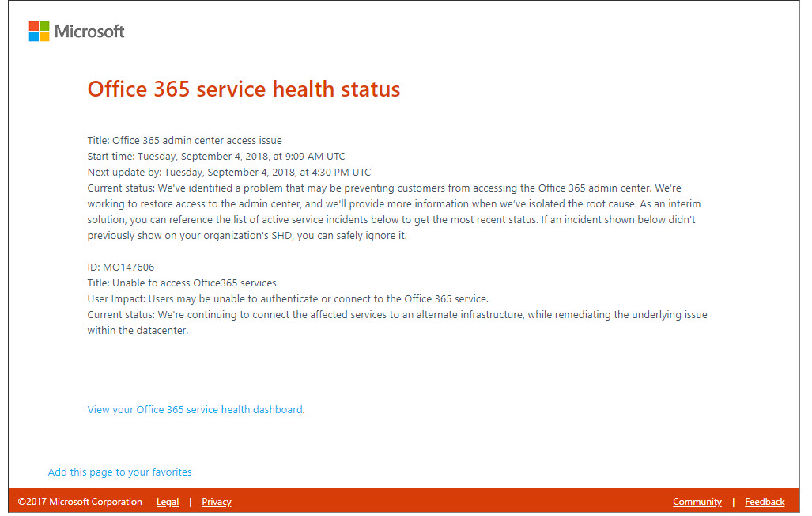Click the 'Title: Office 365 admin center access issue' line
The image size is (812, 516).
click(x=184, y=141)
